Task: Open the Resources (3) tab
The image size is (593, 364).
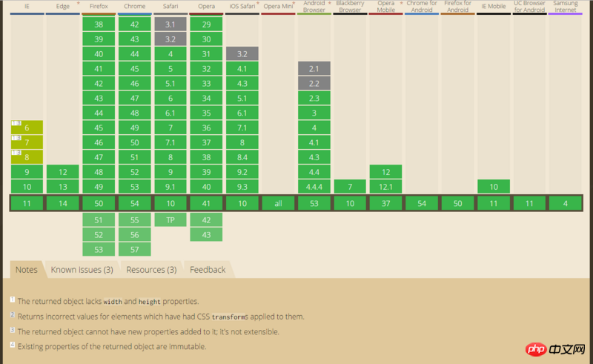Action: click(151, 269)
